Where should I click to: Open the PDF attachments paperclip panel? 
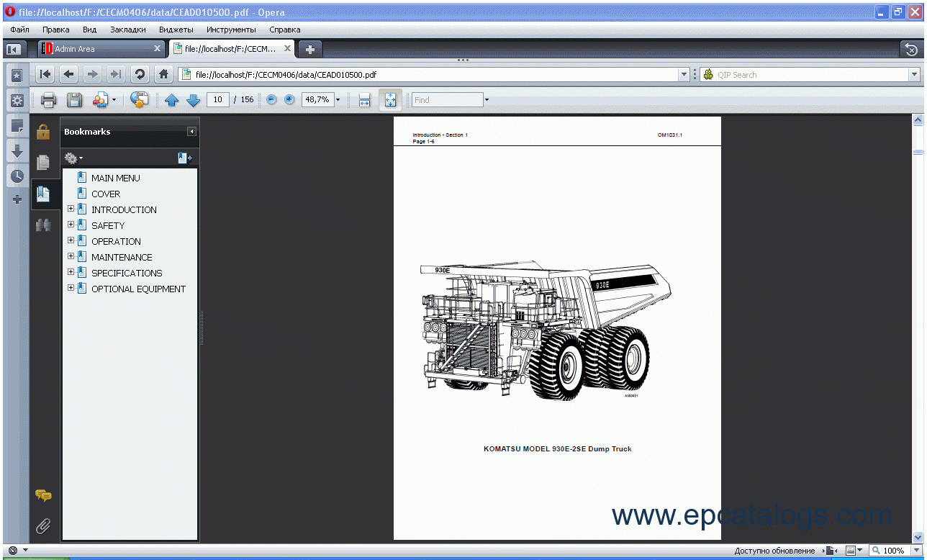click(43, 527)
